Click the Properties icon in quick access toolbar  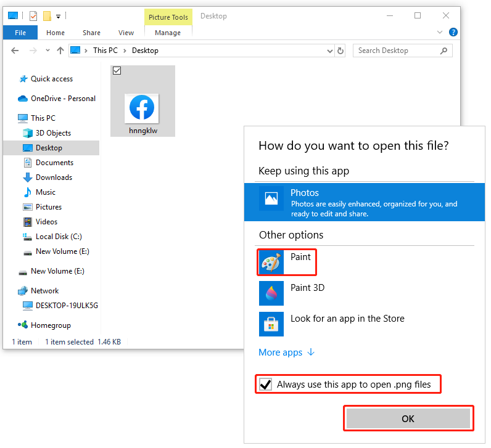tap(33, 15)
